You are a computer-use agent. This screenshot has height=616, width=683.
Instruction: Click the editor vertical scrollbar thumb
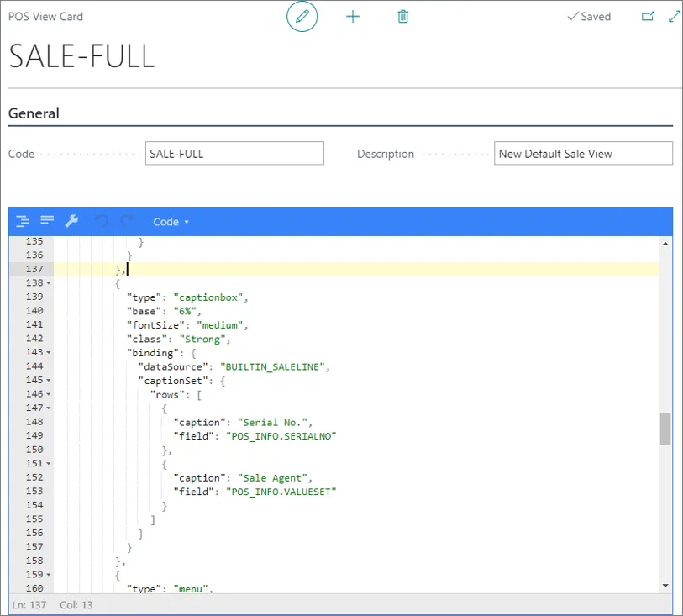coord(665,429)
